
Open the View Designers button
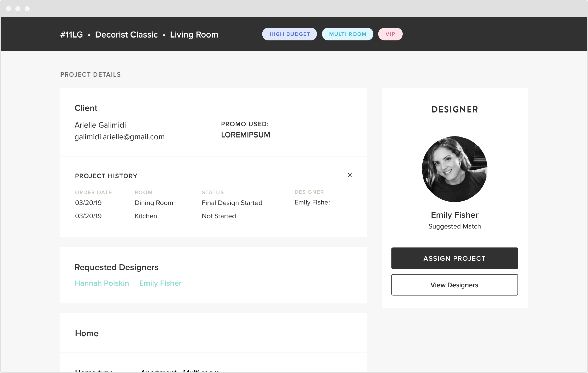point(454,285)
